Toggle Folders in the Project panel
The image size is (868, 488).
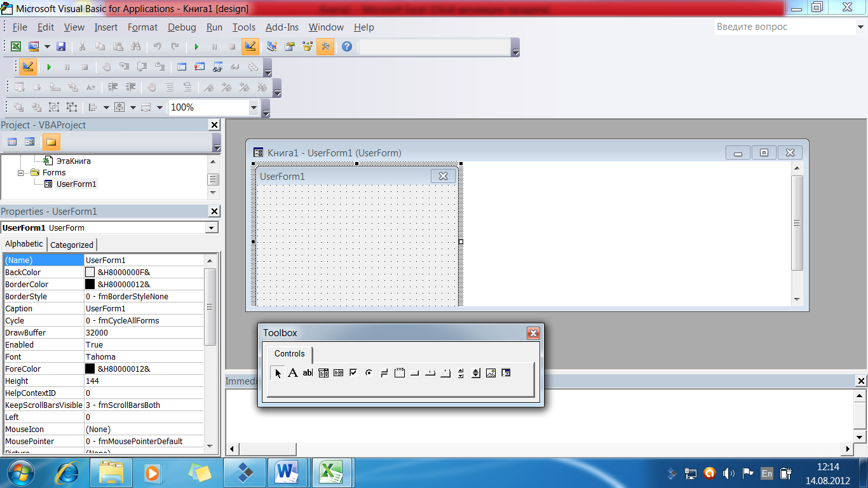[51, 142]
